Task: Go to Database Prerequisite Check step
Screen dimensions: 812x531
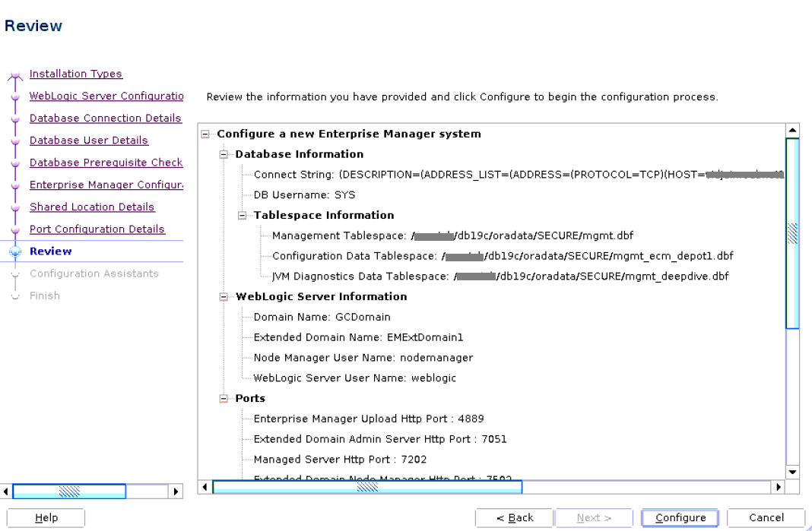Action: click(x=106, y=163)
